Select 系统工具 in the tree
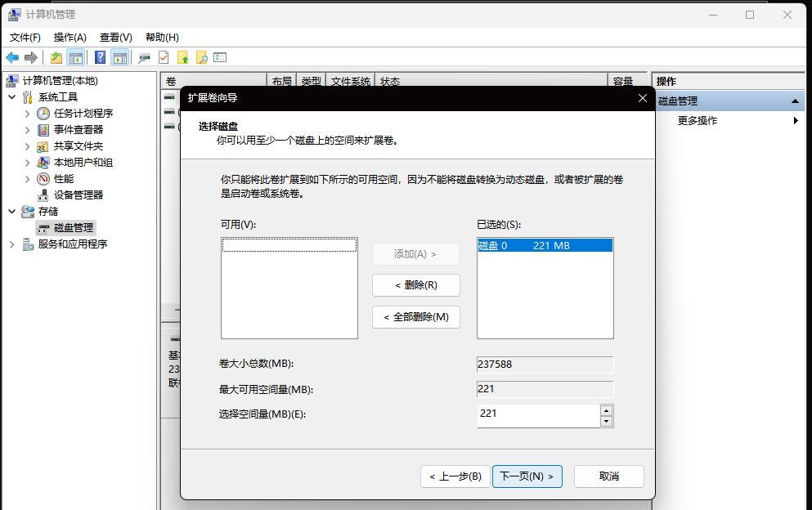 point(58,97)
